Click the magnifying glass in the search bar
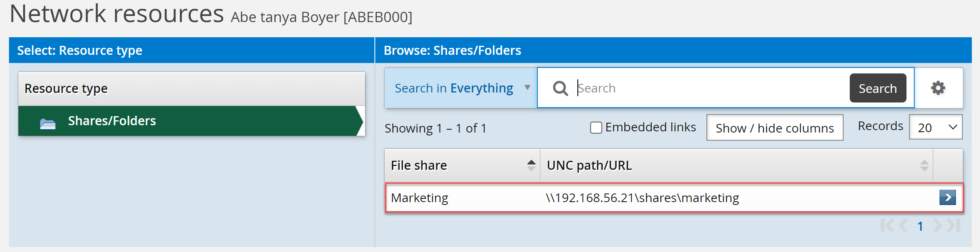This screenshot has width=980, height=252. (x=560, y=88)
